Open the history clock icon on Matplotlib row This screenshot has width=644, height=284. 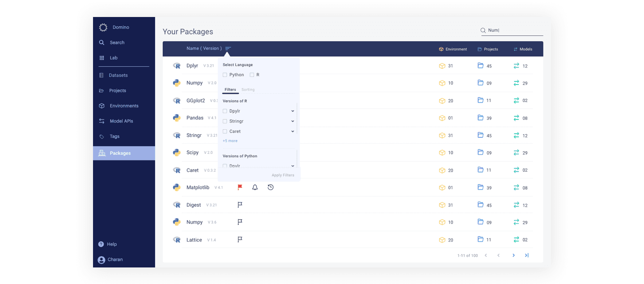point(271,187)
